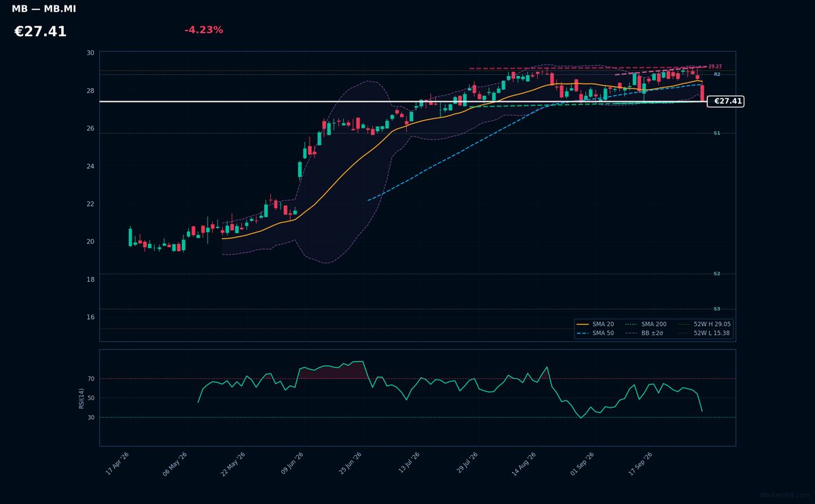Viewport: 815px width, 504px height.
Task: Click the SMA 50 legend entry
Action: point(595,334)
